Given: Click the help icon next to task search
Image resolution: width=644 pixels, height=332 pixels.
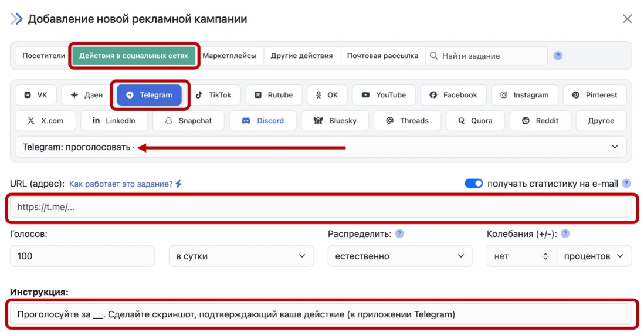Looking at the screenshot, I should pyautogui.click(x=558, y=56).
